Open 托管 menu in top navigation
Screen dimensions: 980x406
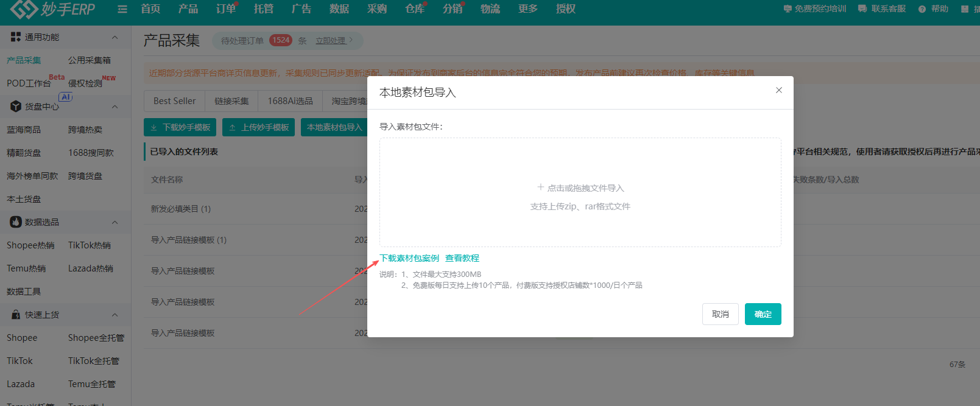tap(264, 9)
